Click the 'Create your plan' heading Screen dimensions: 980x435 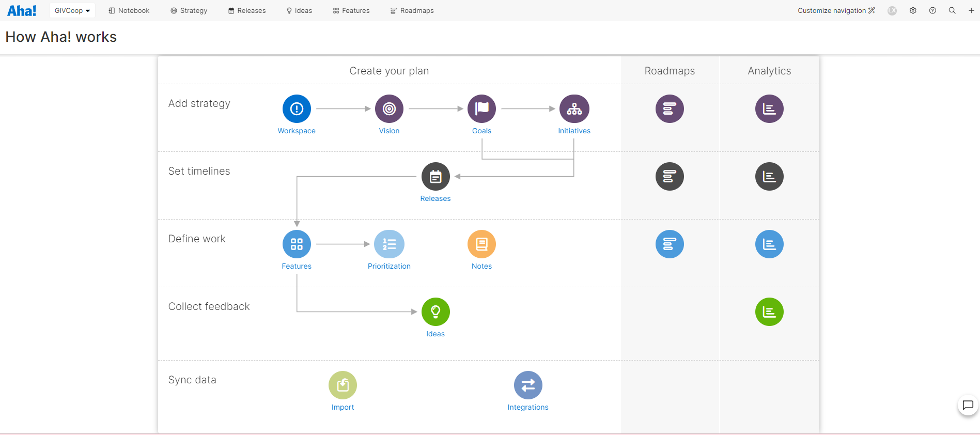[x=389, y=71]
